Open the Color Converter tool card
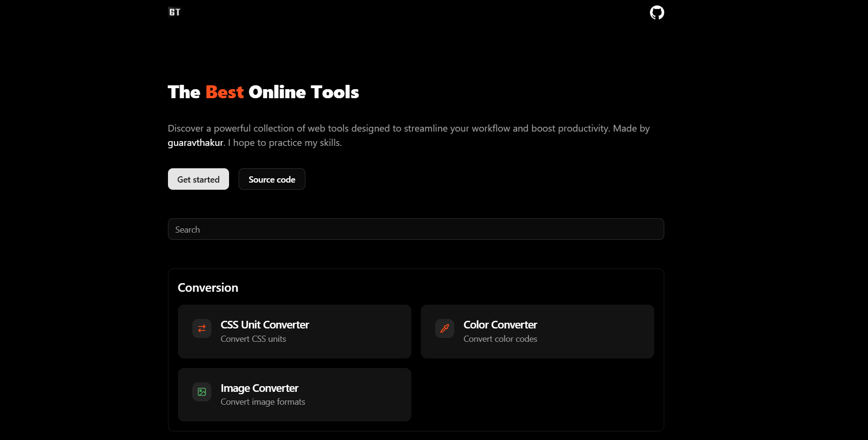Viewport: 868px width, 440px height. [x=537, y=331]
